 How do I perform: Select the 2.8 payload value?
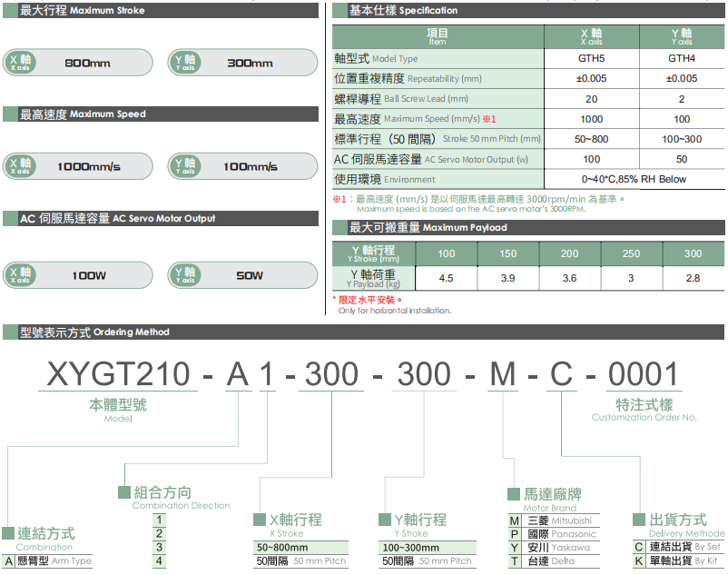pos(694,278)
